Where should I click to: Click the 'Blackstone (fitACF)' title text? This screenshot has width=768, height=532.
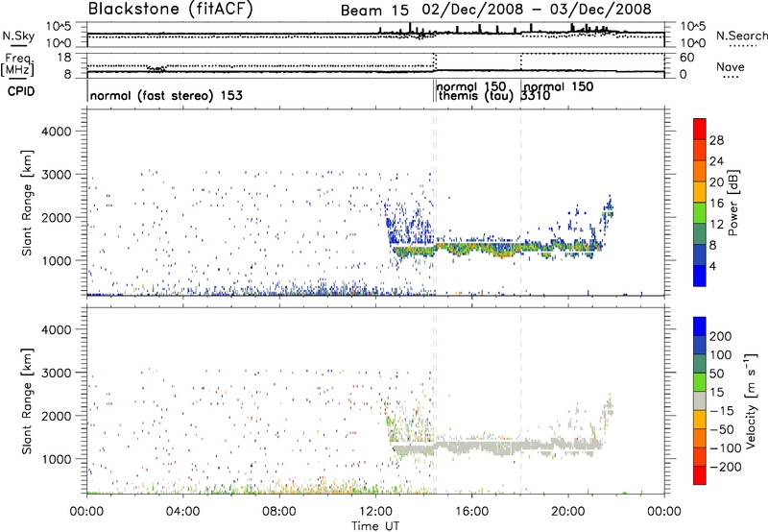tap(171, 9)
